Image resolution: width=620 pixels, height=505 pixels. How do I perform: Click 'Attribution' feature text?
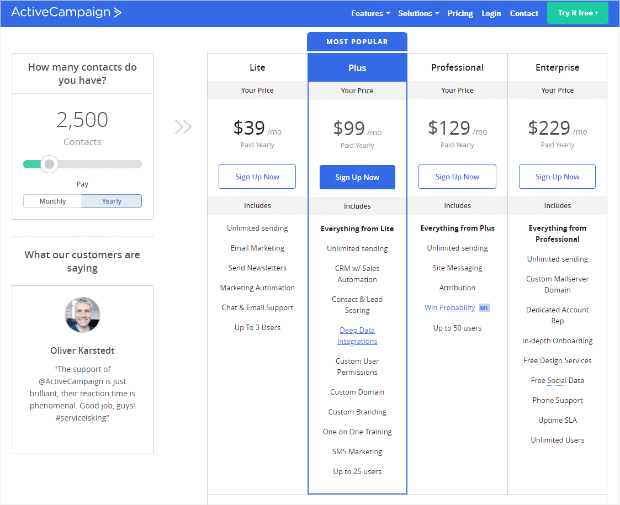point(457,288)
